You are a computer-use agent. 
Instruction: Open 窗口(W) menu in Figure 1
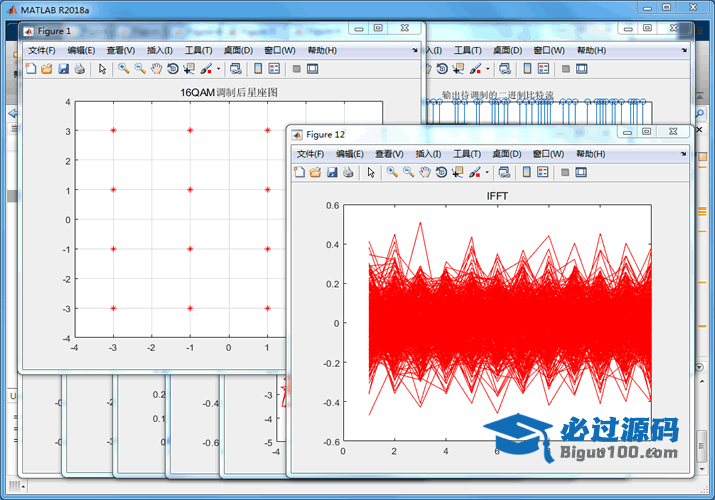click(x=280, y=51)
